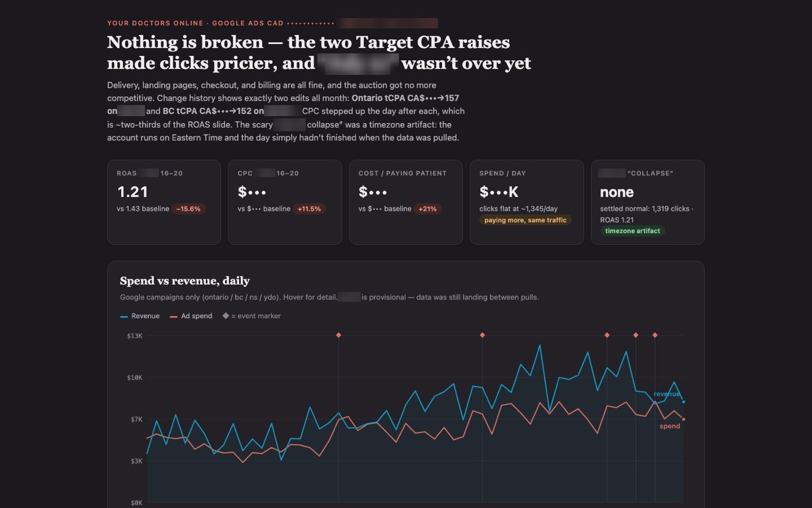Click the '= event marker' legend text

256,316
